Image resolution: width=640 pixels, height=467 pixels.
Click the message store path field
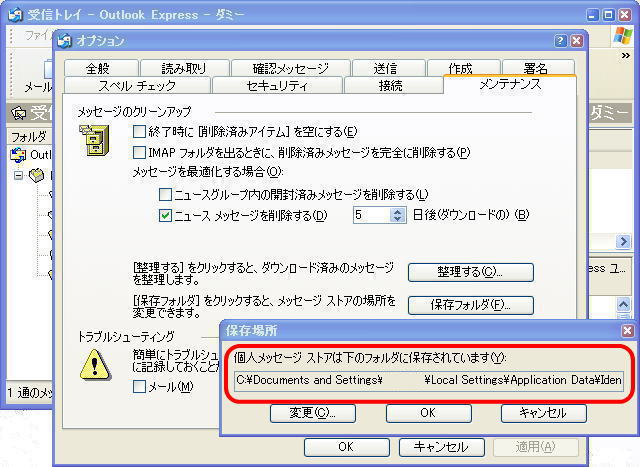click(429, 380)
